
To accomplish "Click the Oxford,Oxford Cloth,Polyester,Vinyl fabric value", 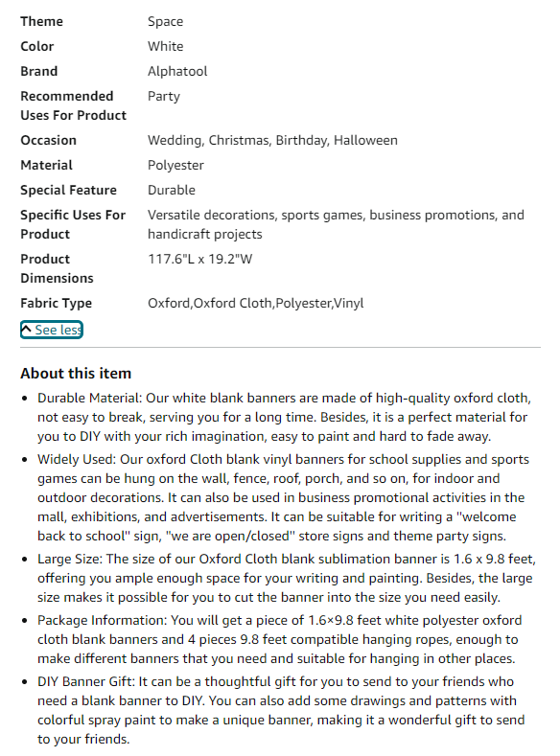I will 256,304.
